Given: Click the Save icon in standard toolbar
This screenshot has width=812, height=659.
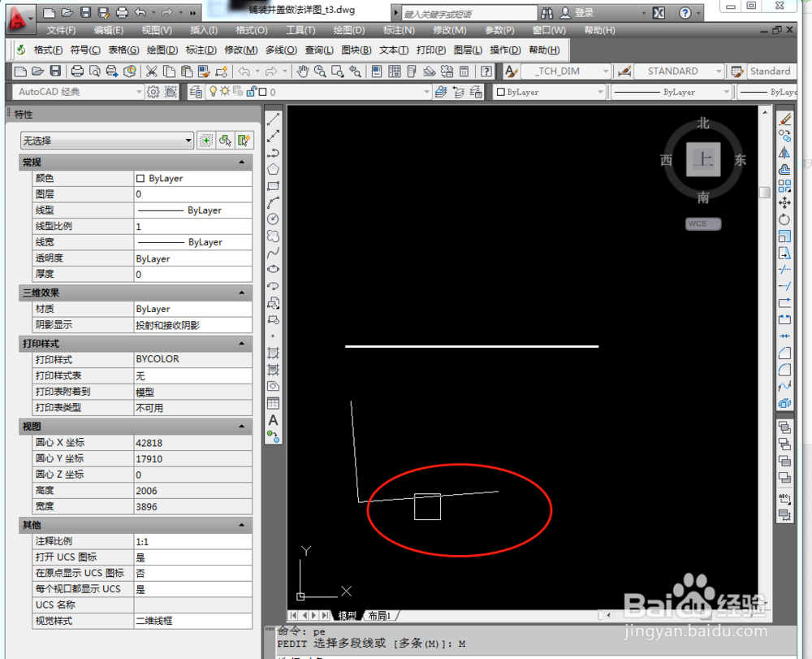Looking at the screenshot, I should [x=55, y=72].
